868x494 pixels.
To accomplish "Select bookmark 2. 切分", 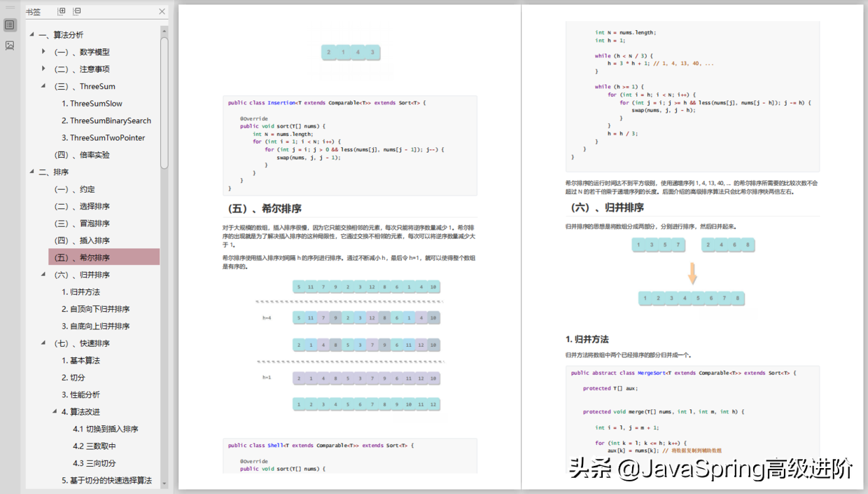I will [73, 378].
